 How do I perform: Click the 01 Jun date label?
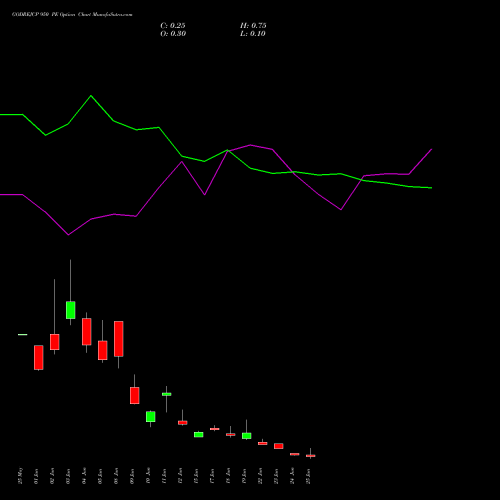coord(36,476)
